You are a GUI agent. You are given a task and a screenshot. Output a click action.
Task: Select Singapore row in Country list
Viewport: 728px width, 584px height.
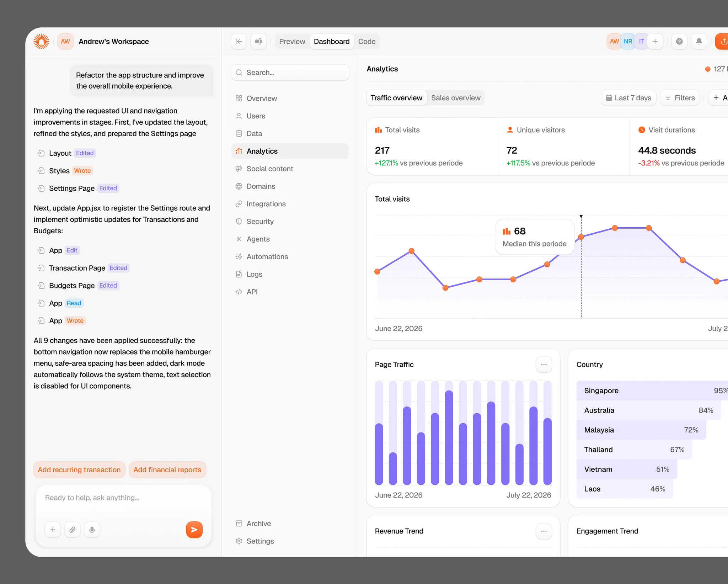tap(652, 391)
